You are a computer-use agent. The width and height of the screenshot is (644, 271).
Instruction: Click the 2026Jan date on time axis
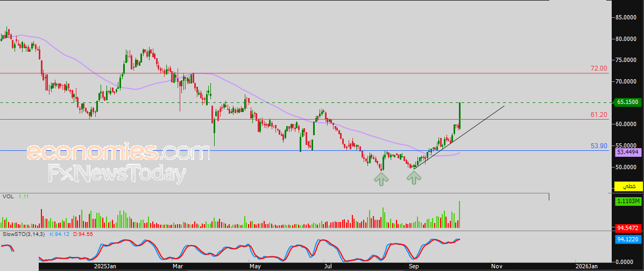(586, 266)
